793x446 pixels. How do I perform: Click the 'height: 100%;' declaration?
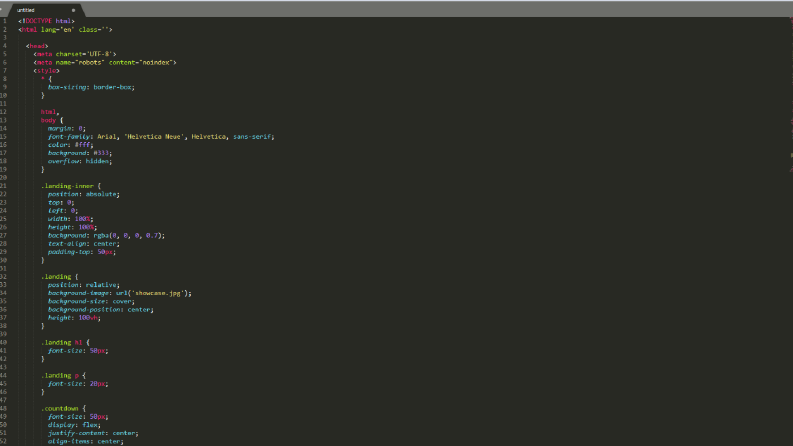point(72,228)
